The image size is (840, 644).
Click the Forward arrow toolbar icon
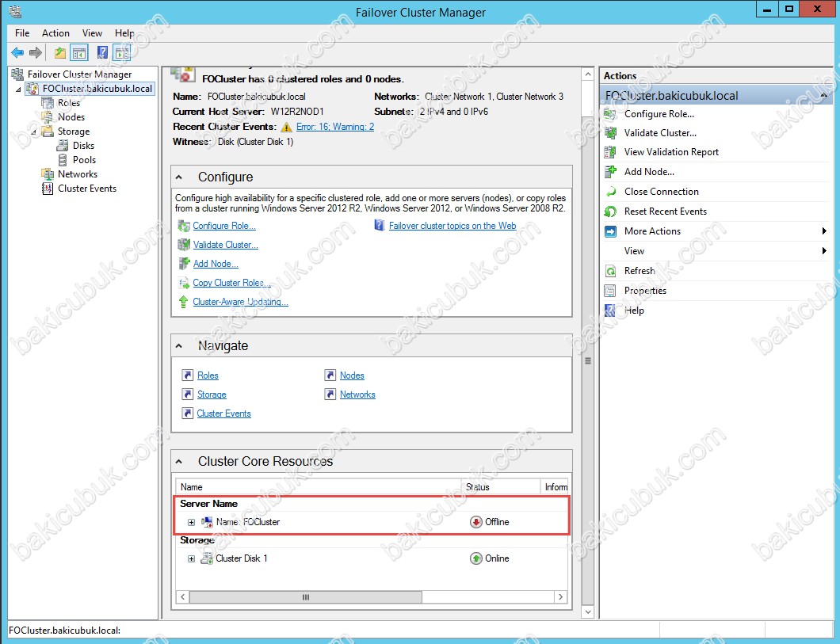tap(36, 52)
